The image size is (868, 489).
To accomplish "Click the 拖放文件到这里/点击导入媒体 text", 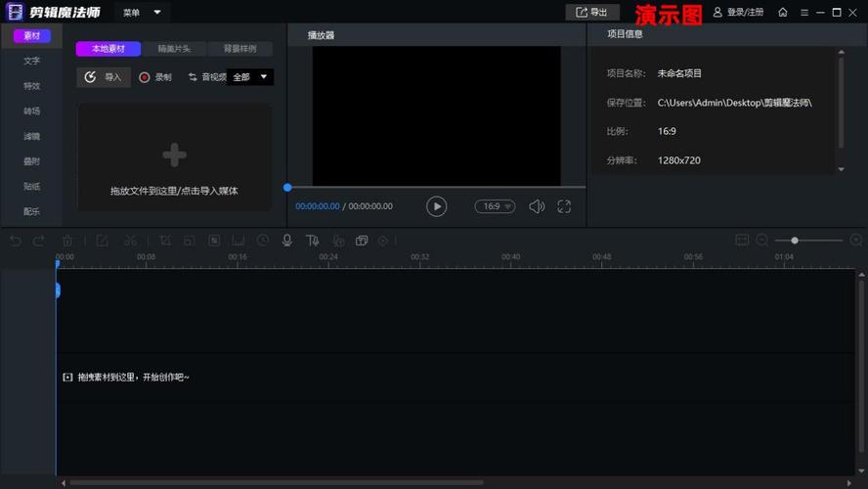I will click(x=174, y=191).
